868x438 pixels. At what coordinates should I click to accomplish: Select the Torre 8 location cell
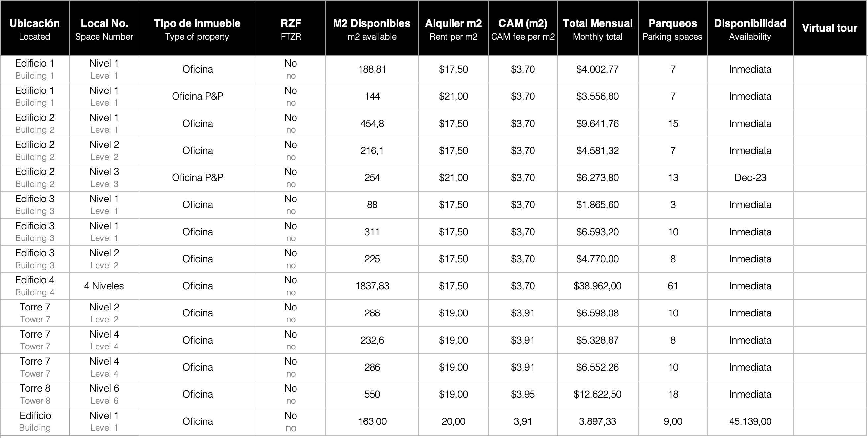point(35,394)
